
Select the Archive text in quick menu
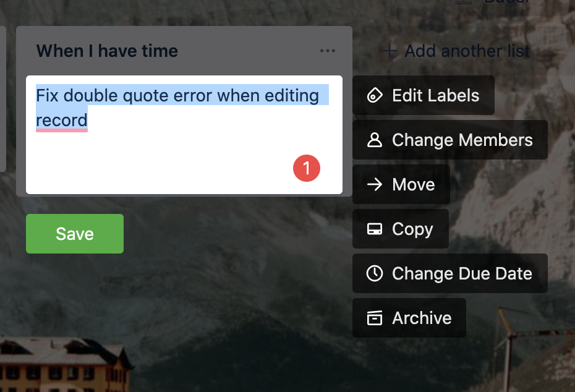coord(422,318)
